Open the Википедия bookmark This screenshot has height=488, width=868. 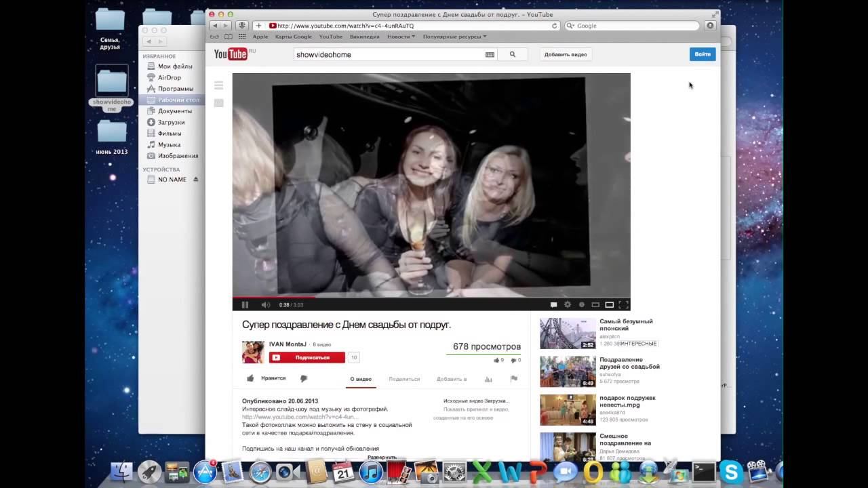[x=365, y=37]
